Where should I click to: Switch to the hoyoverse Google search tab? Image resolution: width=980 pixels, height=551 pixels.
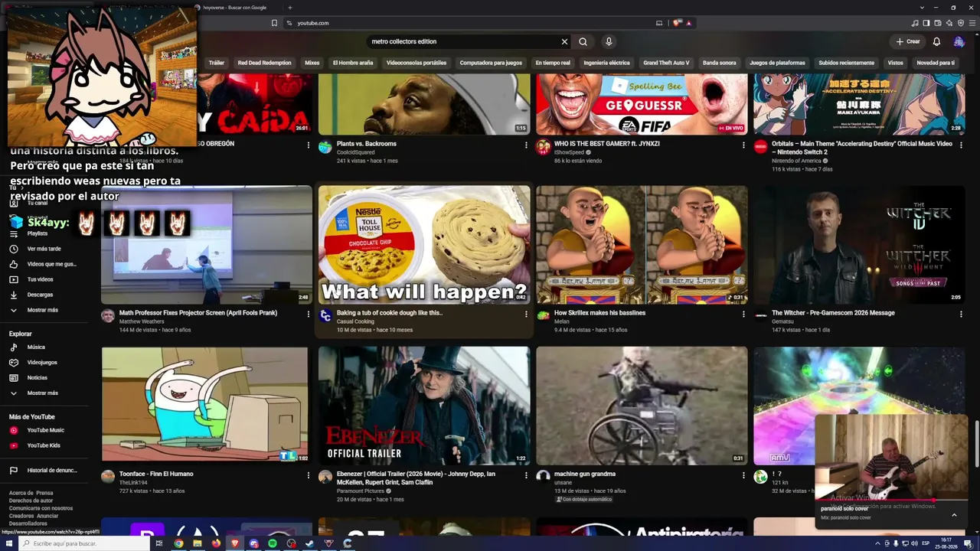point(236,8)
